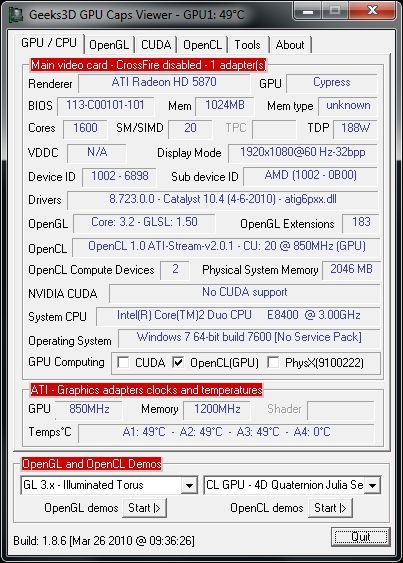Click the GPU Caps Viewer title bar icon
Screen dimensions: 403x563
tap(16, 15)
